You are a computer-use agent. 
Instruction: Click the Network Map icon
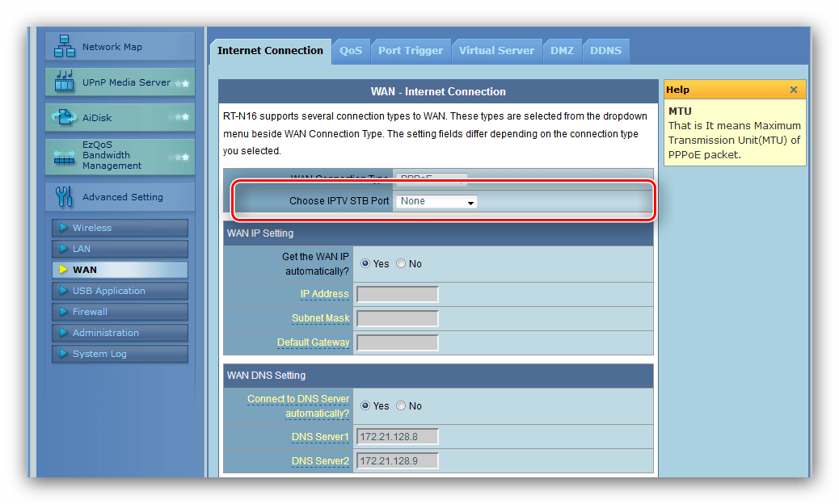coord(65,47)
